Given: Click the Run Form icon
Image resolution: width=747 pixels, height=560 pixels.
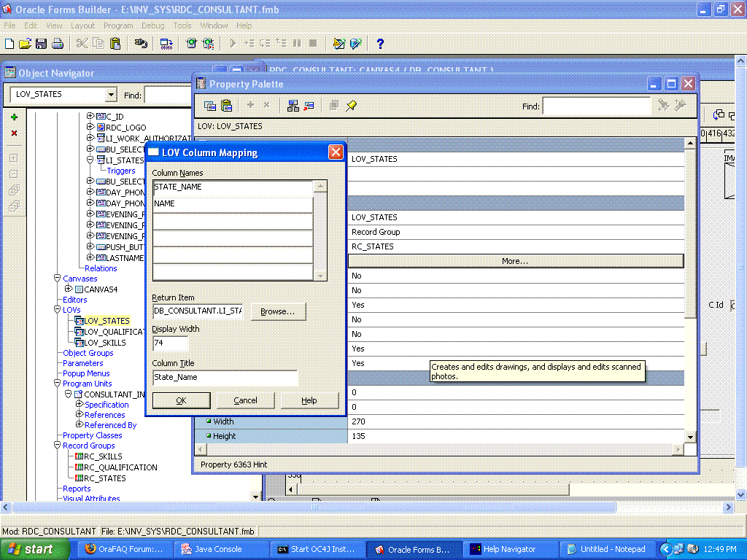Looking at the screenshot, I should point(192,44).
